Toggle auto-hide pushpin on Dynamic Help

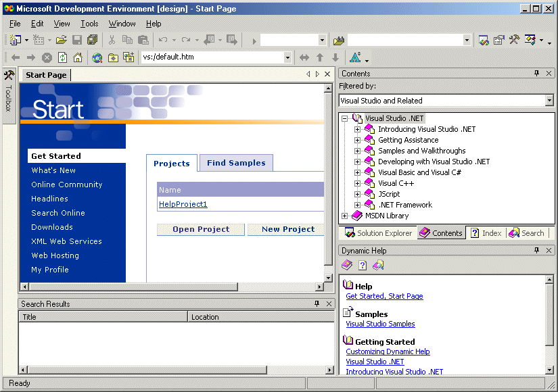click(x=536, y=251)
